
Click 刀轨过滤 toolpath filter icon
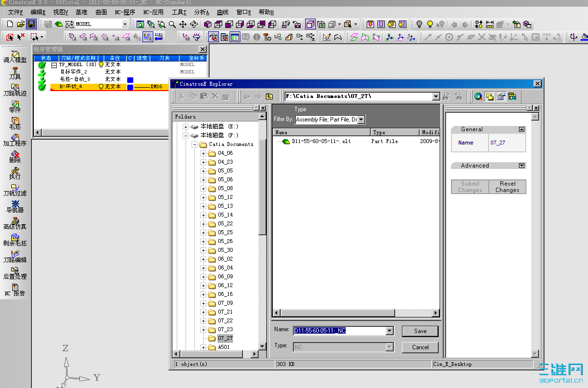[x=15, y=190]
